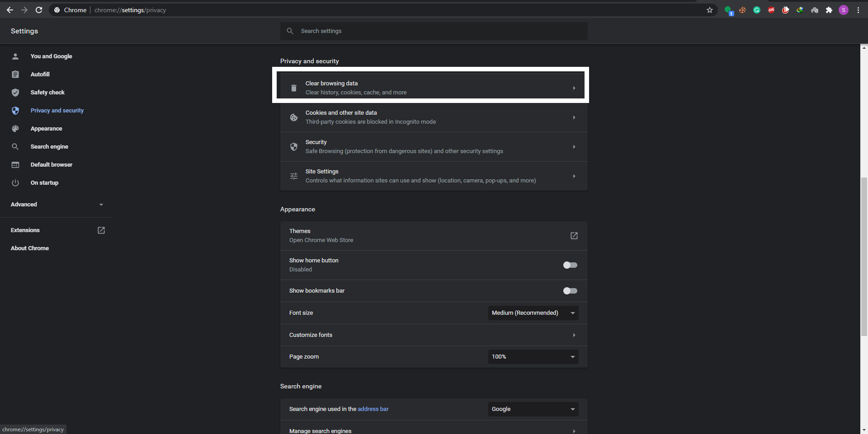
Task: Go to Default browser settings
Action: (x=51, y=164)
